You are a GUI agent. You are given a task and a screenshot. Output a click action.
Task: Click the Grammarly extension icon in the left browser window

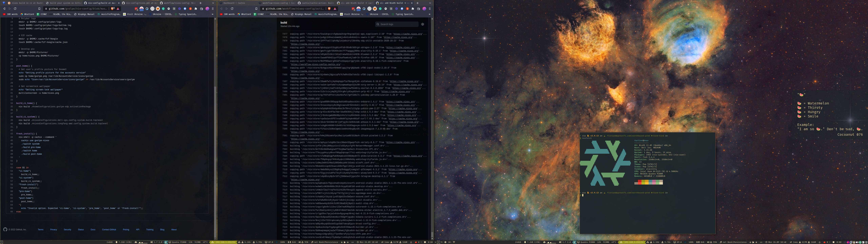tap(163, 9)
